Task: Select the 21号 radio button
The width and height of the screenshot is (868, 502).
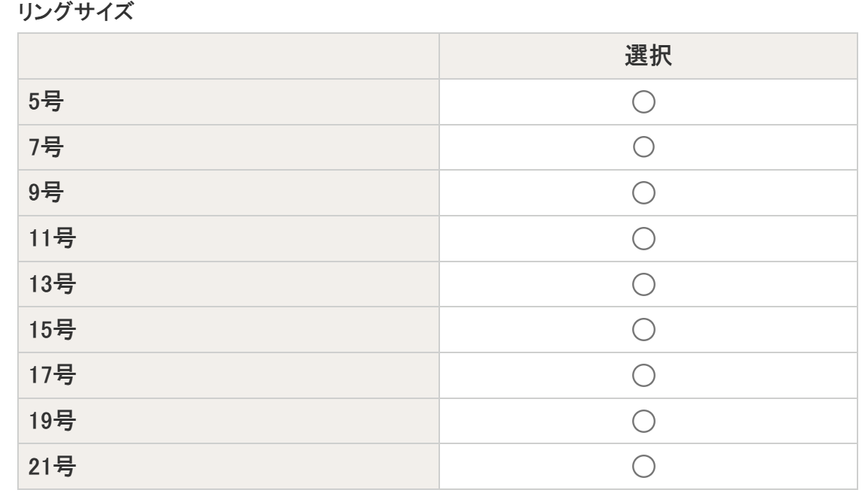Action: tap(645, 465)
